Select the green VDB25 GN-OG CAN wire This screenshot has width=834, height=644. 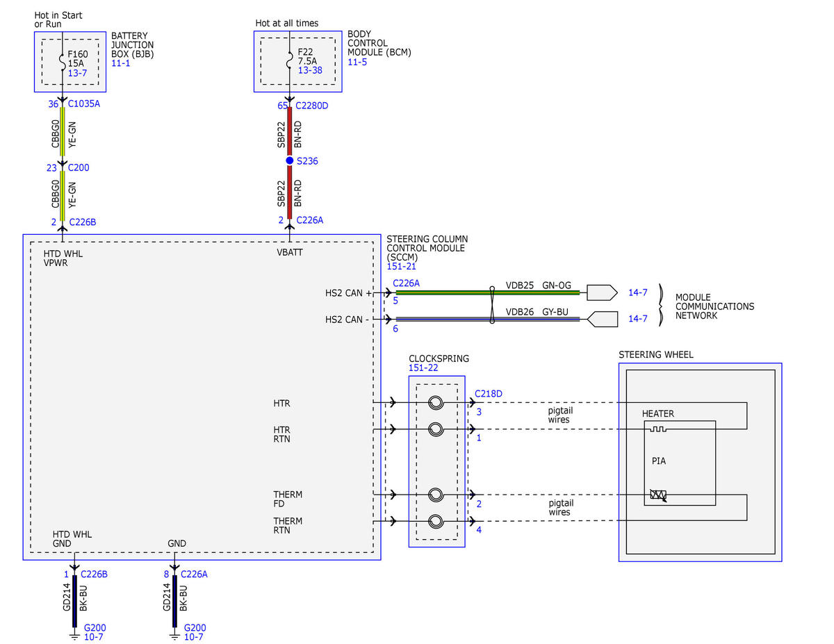click(488, 292)
